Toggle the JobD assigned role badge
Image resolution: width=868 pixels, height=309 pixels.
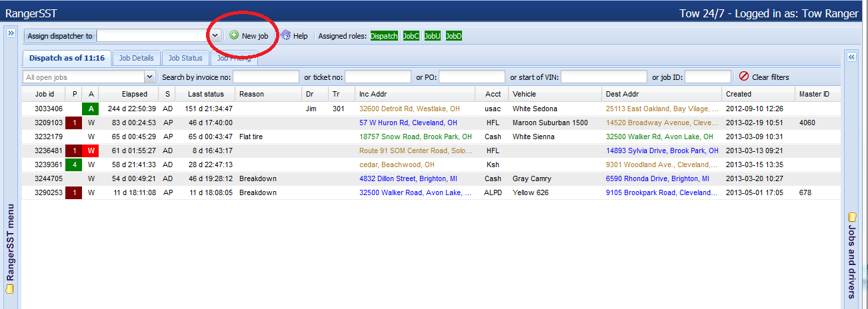453,36
